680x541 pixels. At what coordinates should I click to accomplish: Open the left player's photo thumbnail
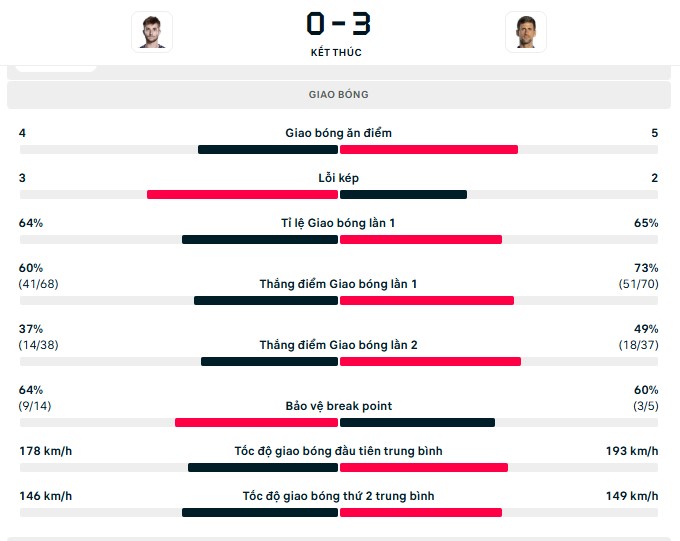pos(152,32)
